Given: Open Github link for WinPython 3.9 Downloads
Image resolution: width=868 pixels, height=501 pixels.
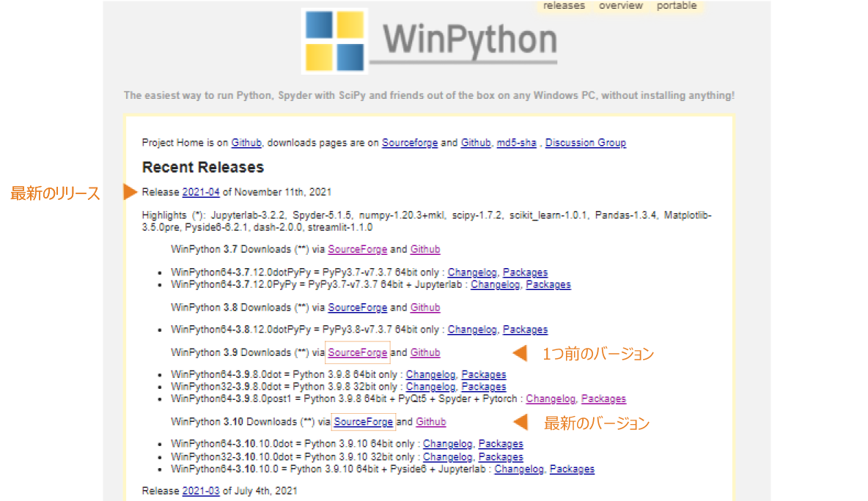Looking at the screenshot, I should coord(425,352).
